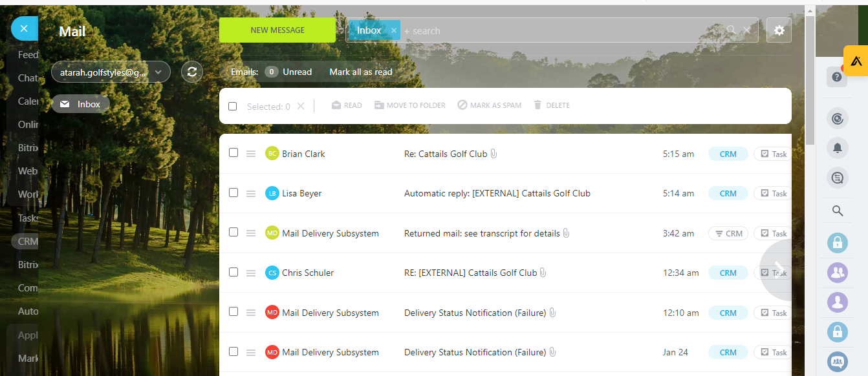Open Returned mail row hamburger menu

click(x=251, y=233)
